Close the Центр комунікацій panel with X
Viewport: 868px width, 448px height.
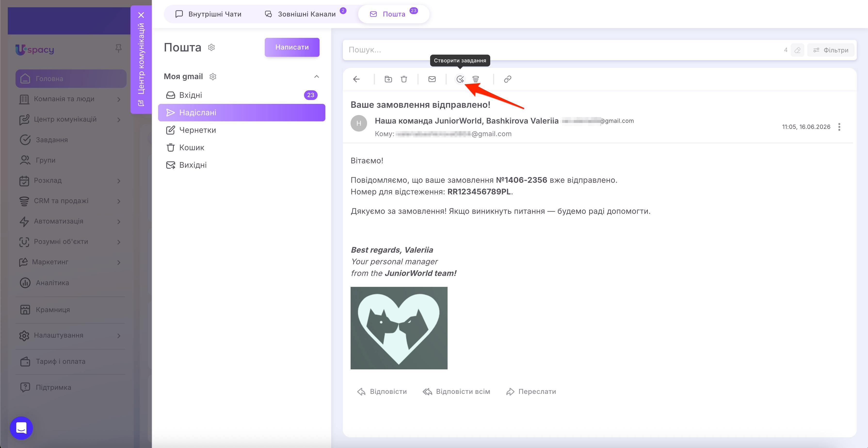[x=141, y=15]
